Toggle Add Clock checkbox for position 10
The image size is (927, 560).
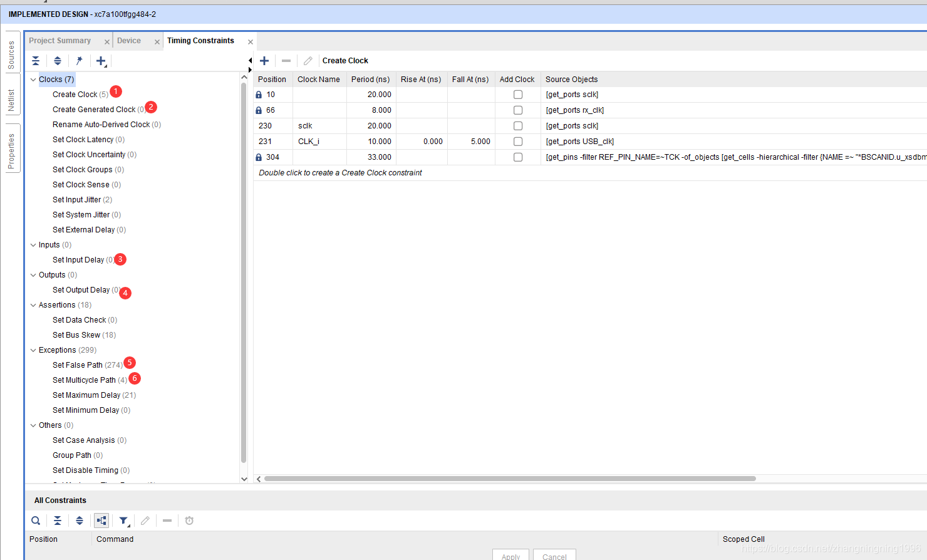[x=518, y=95]
